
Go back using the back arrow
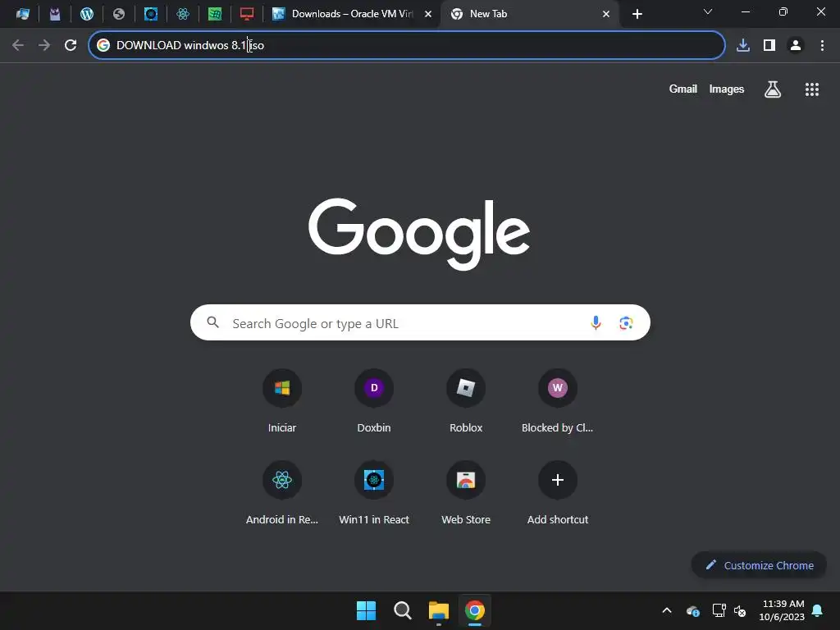point(18,45)
